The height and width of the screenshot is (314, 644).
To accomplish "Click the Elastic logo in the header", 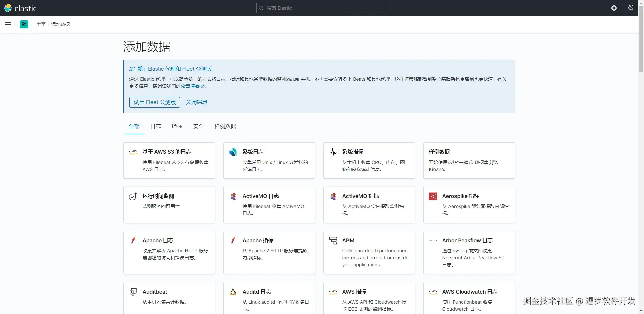I will [20, 8].
